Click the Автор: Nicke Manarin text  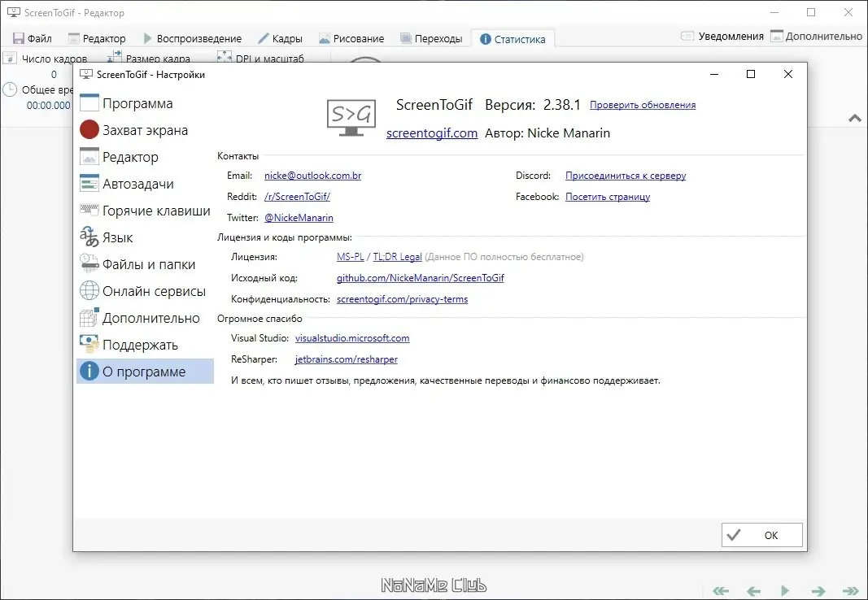547,133
